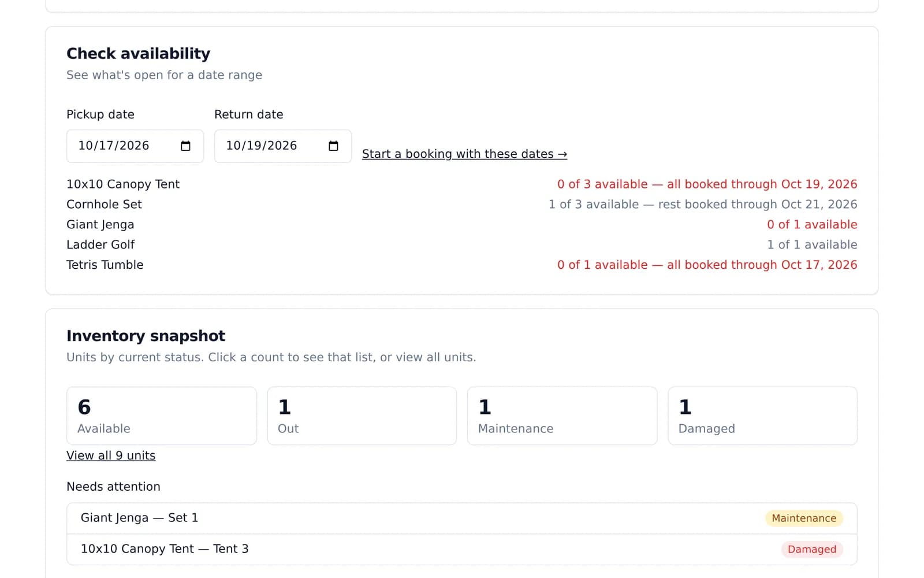Open the Pickup date calendar picker icon
This screenshot has width=924, height=578.
185,146
